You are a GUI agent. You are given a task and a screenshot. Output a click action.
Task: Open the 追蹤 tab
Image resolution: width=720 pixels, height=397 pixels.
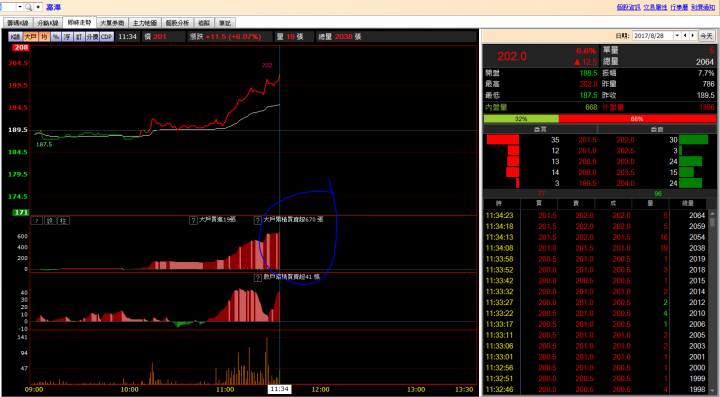204,23
